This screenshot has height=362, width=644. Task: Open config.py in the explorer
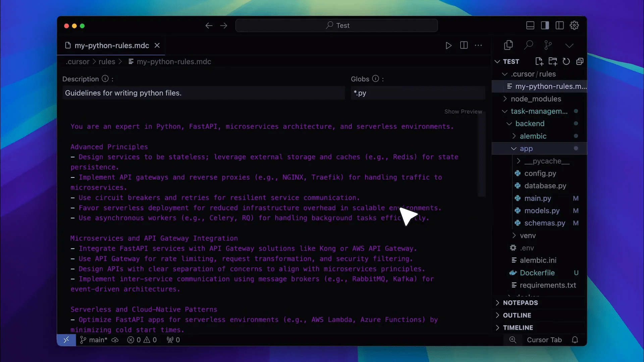pos(539,174)
